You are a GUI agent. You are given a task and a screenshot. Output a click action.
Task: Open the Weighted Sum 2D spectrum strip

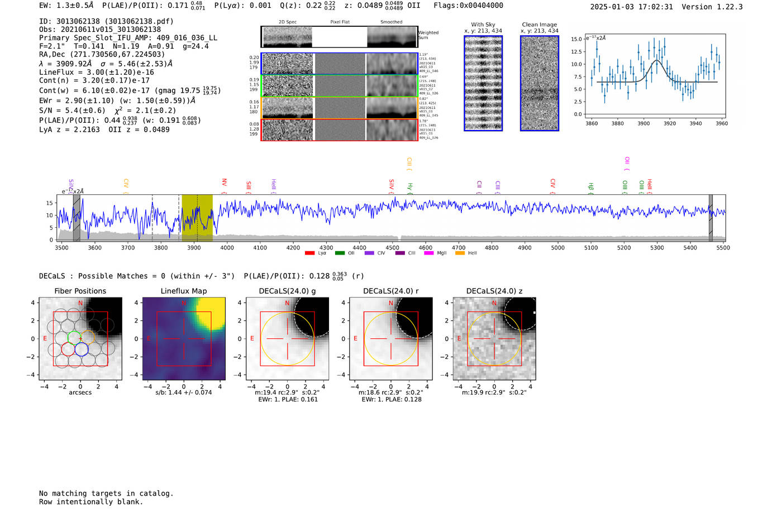pos(340,37)
